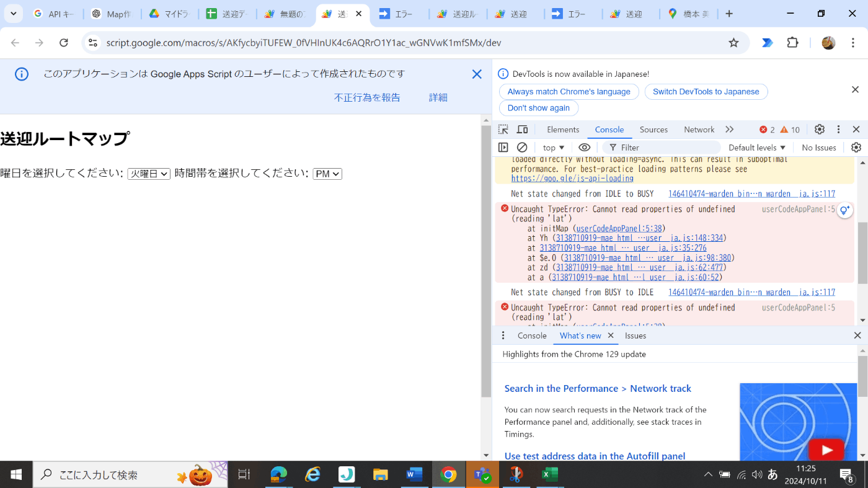
Task: Open the drawer three-dot menu beside Console
Action: click(x=503, y=335)
